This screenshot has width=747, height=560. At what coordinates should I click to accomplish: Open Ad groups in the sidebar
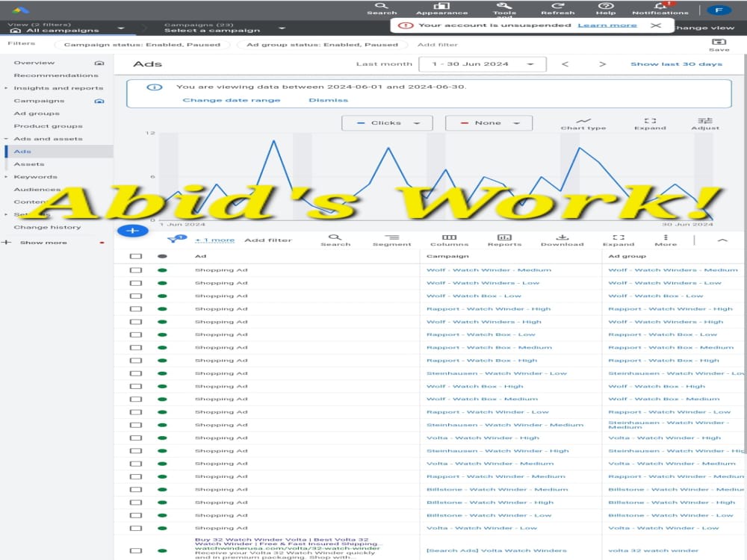pos(37,113)
